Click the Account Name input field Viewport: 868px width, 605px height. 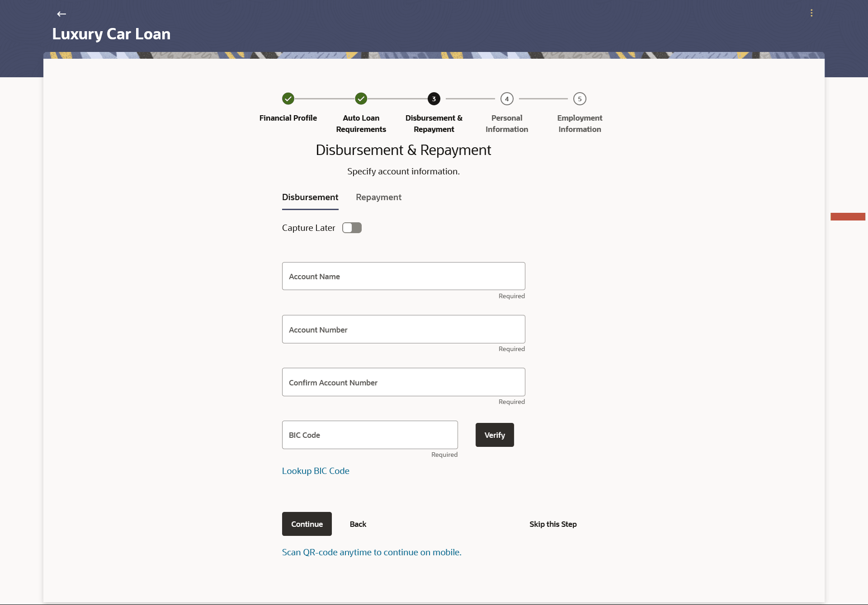[x=403, y=276]
